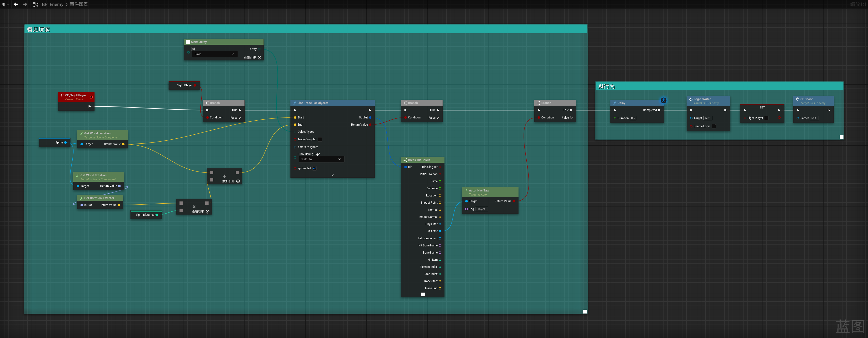Click the add pin icon on Make Array
Image resolution: width=868 pixels, height=338 pixels.
[259, 58]
